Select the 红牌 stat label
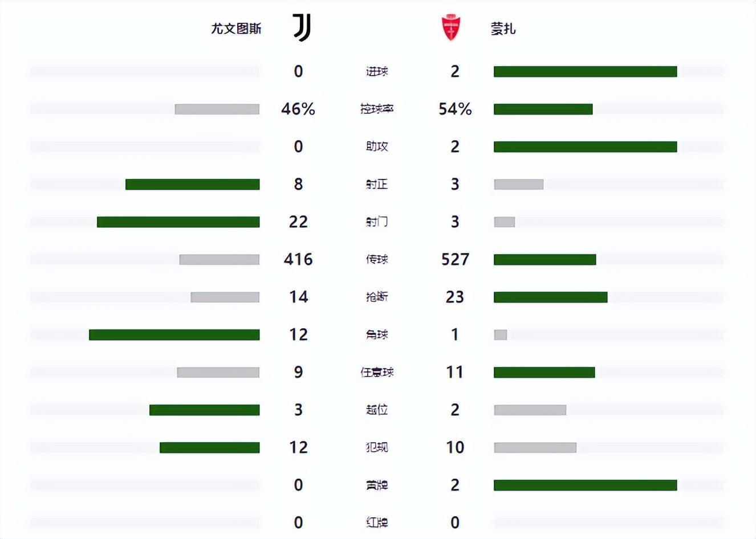The image size is (756, 539). pos(377,522)
